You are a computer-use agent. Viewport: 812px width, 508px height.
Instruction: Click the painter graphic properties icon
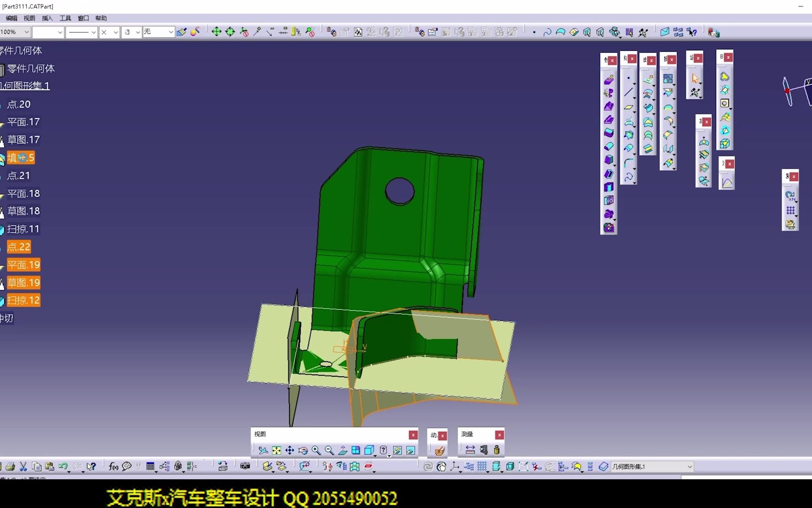(181, 32)
